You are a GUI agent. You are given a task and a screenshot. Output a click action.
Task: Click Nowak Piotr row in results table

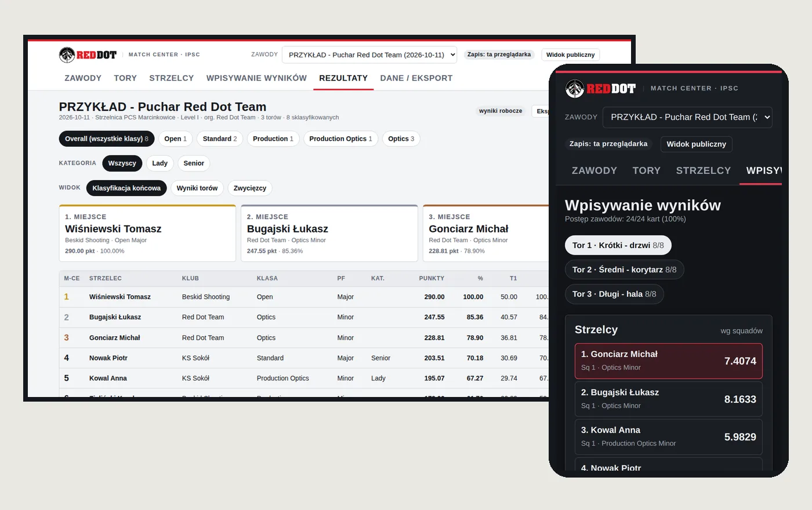point(304,358)
